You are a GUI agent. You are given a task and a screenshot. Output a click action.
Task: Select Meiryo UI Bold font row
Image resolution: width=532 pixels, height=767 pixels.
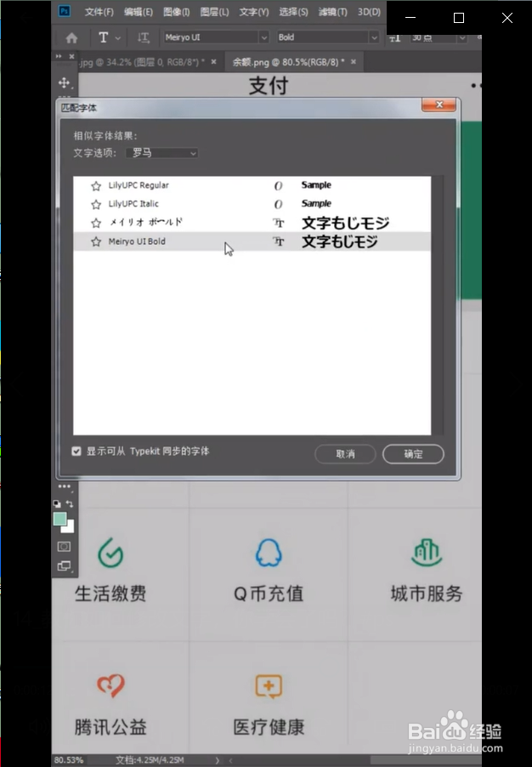(252, 241)
